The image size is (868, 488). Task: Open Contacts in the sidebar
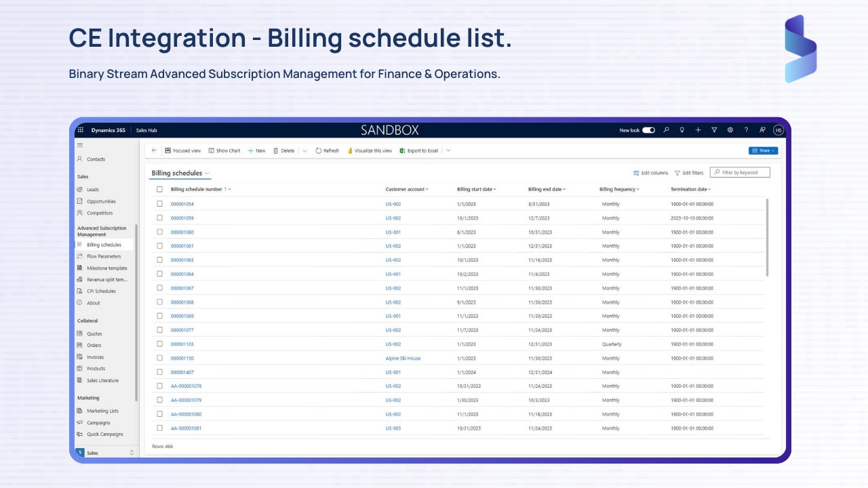tap(96, 159)
